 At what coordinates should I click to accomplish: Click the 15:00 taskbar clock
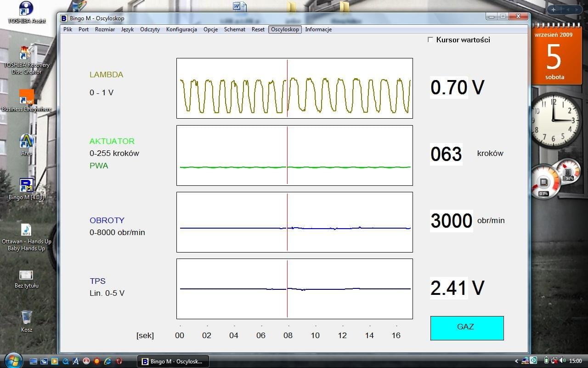(576, 361)
